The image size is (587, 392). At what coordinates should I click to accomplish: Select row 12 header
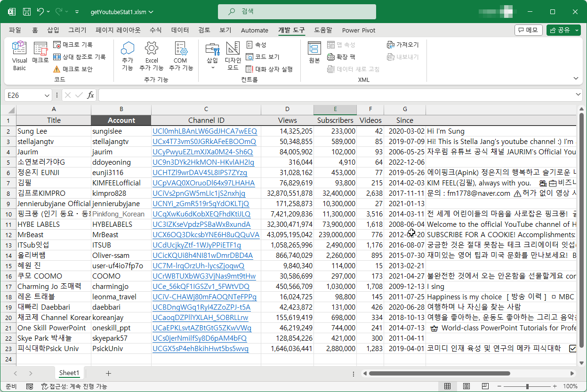pyautogui.click(x=8, y=235)
